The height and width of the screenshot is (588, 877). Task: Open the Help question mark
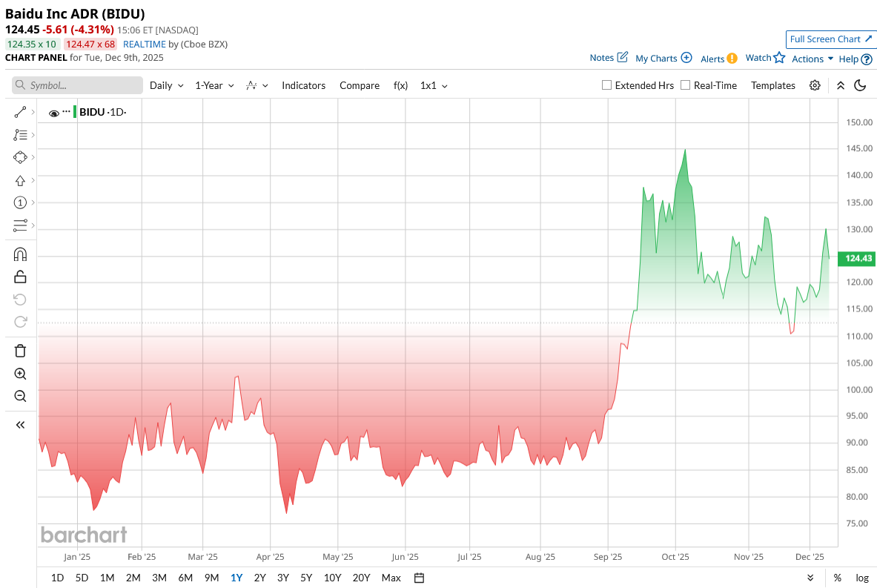point(867,59)
